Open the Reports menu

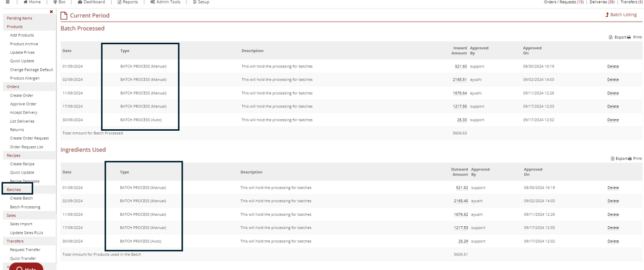click(119, 2)
